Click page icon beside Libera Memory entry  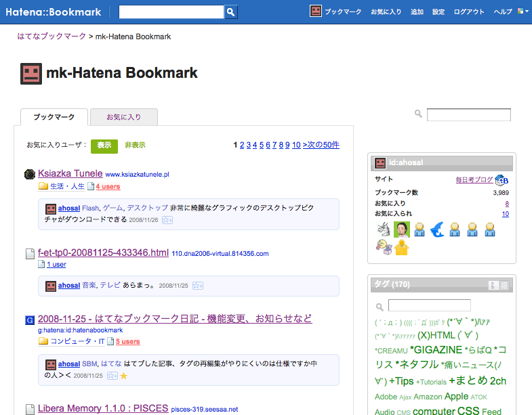click(30, 409)
